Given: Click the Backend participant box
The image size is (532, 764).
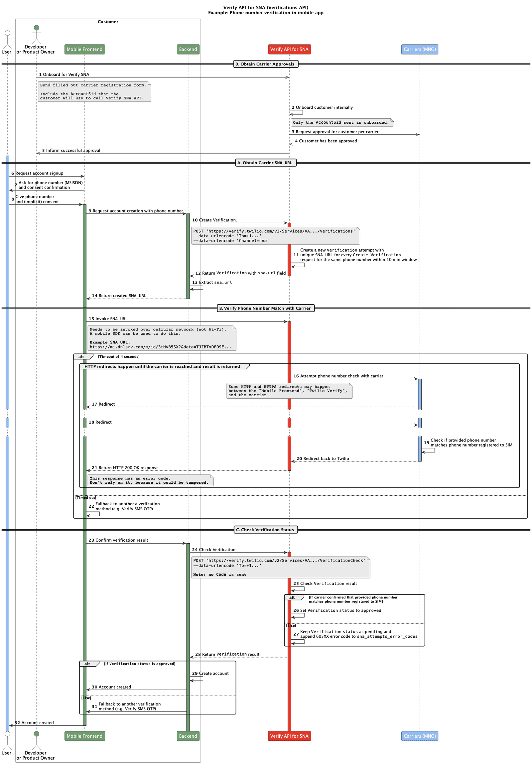Looking at the screenshot, I should (188, 49).
